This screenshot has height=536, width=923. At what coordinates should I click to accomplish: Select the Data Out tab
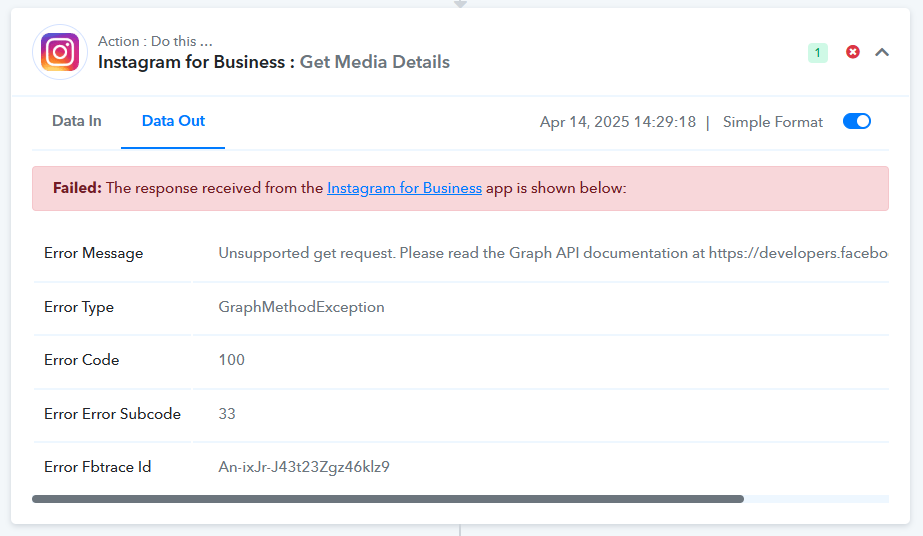[173, 121]
